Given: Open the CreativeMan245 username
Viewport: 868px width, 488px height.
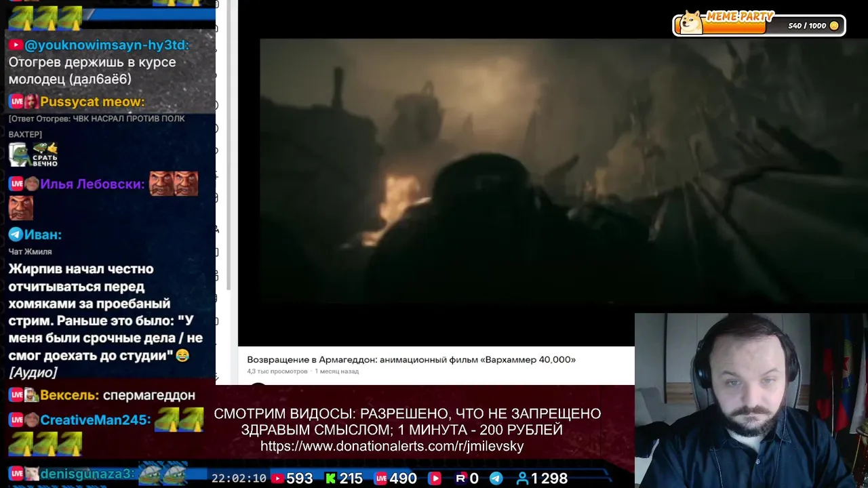Looking at the screenshot, I should coord(95,420).
